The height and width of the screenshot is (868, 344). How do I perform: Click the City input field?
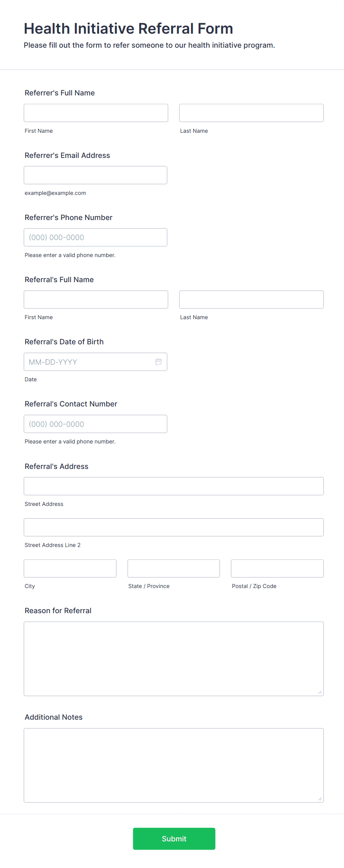pos(70,568)
